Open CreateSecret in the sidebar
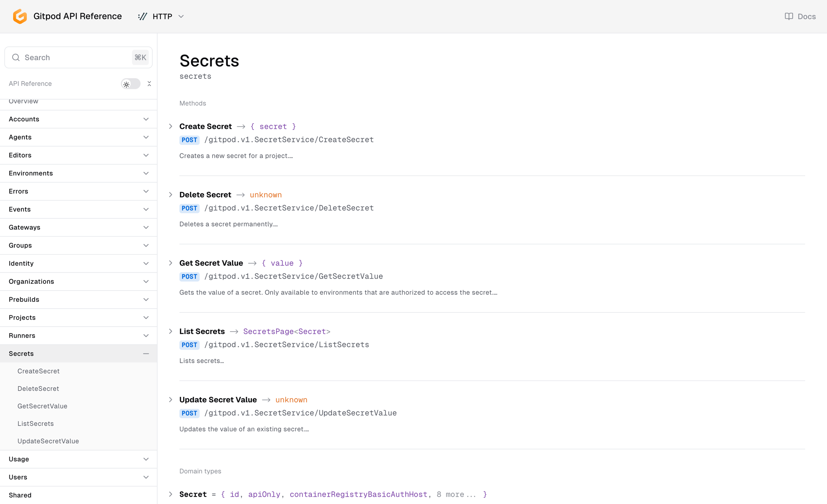The image size is (827, 504). pyautogui.click(x=39, y=371)
